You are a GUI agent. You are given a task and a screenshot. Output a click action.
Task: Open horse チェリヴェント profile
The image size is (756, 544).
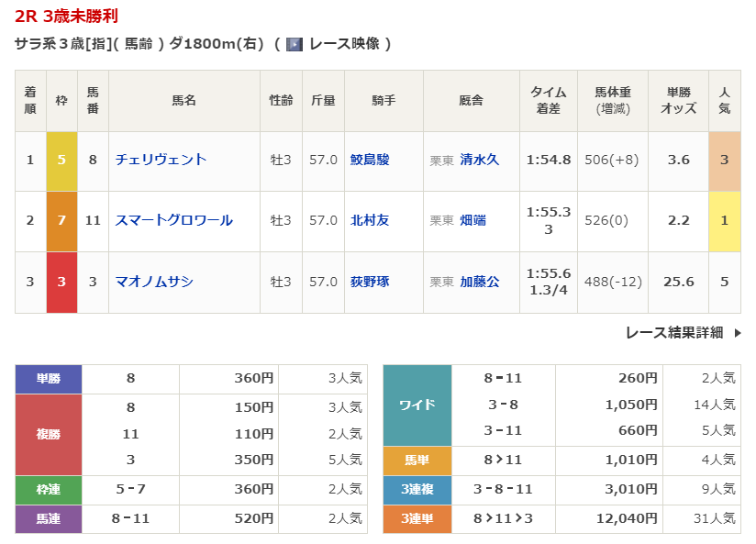click(x=161, y=160)
